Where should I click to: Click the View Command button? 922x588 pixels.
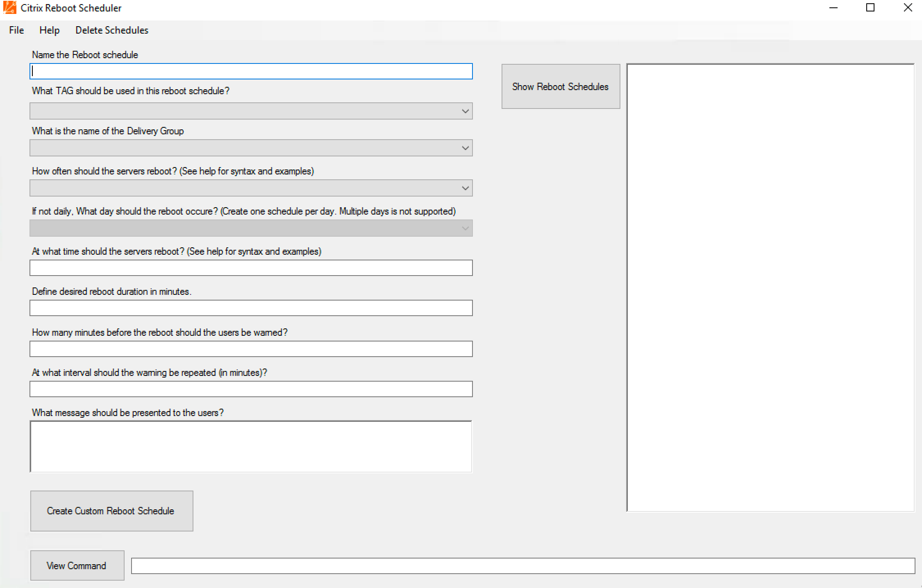[77, 565]
